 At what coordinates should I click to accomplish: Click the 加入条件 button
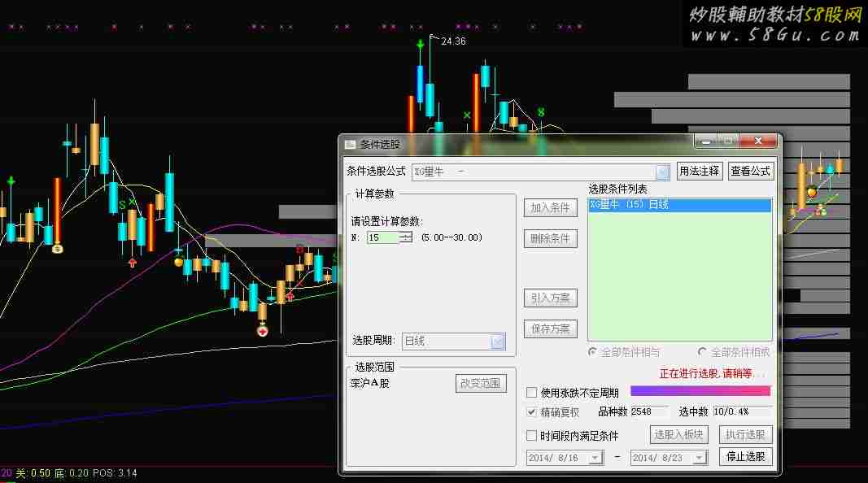[550, 207]
